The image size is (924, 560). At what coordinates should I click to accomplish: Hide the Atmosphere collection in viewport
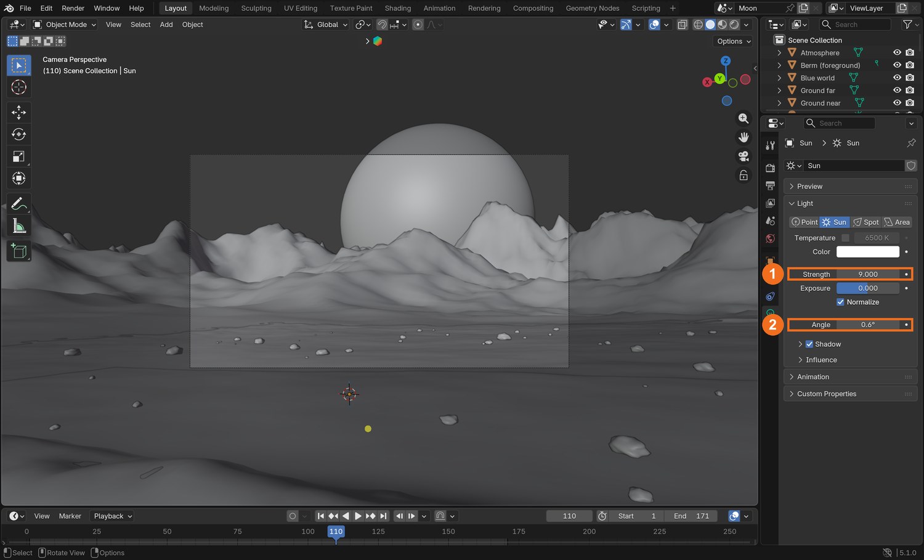coord(897,53)
